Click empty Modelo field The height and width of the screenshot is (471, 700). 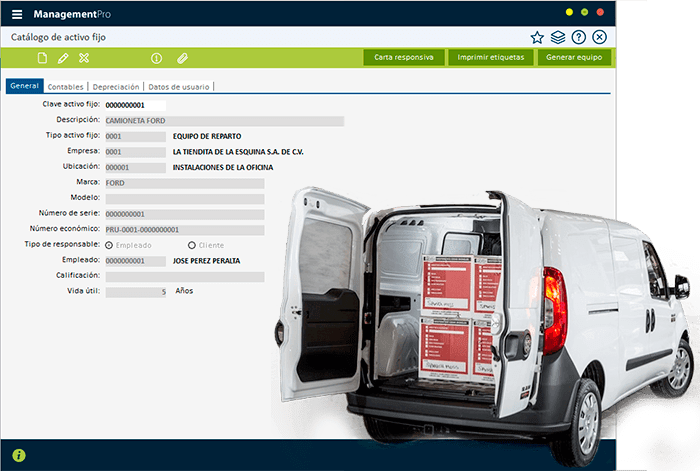(185, 199)
